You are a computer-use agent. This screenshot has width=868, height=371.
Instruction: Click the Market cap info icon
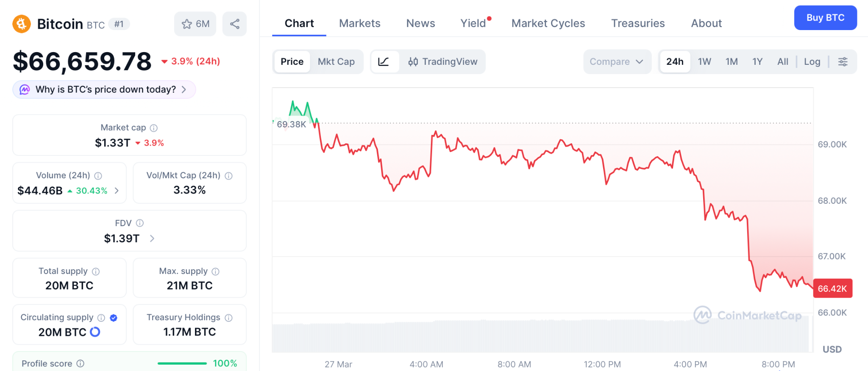154,128
